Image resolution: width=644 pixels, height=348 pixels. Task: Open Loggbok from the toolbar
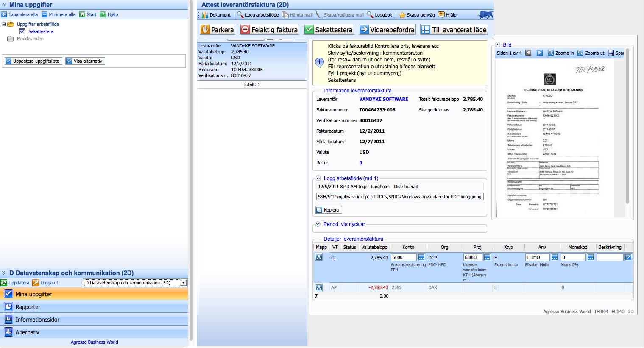tap(379, 15)
